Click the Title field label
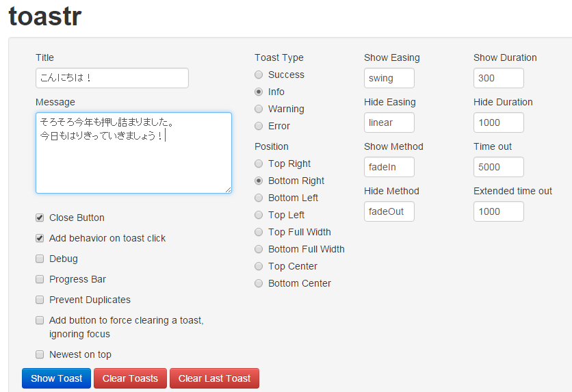The height and width of the screenshot is (392, 572). pyautogui.click(x=45, y=57)
